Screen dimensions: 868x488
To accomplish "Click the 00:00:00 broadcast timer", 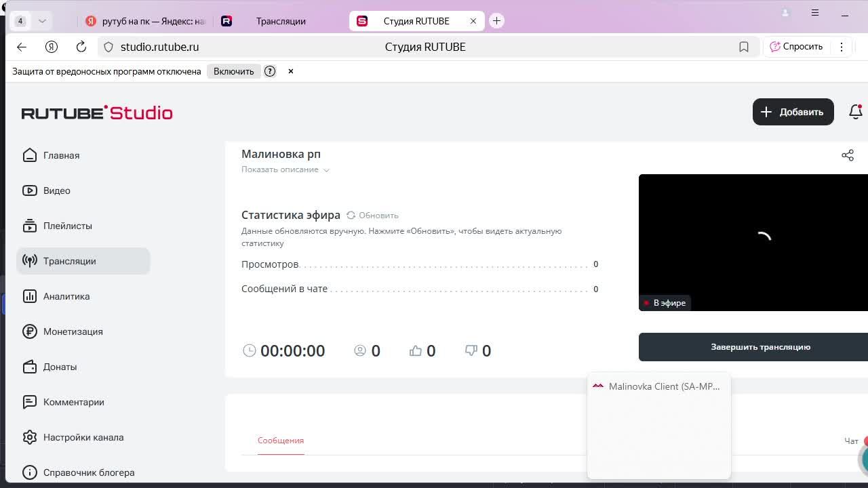I will 292,350.
